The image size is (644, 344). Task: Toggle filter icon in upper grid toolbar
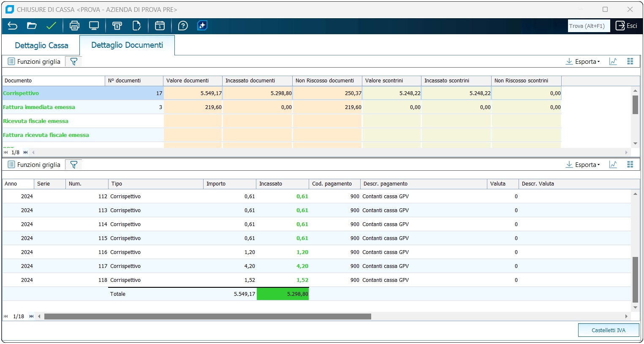pyautogui.click(x=73, y=62)
